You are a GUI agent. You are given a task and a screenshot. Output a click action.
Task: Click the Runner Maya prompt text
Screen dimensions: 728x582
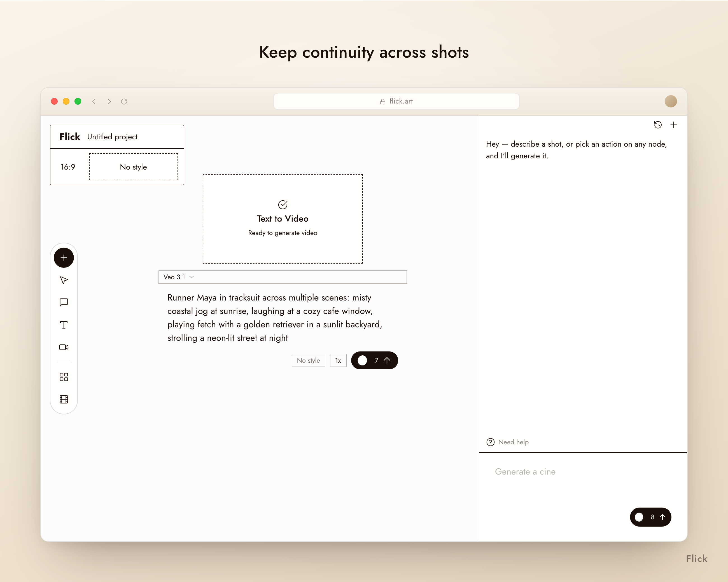(275, 318)
